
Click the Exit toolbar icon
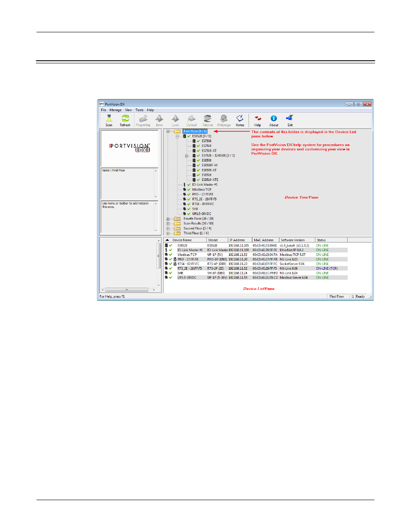(290, 121)
